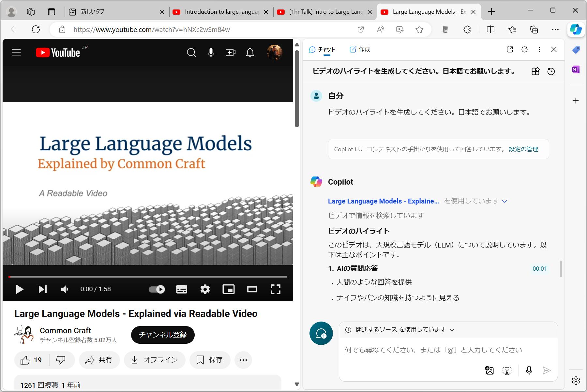Add an image to Copilot message

click(489, 370)
